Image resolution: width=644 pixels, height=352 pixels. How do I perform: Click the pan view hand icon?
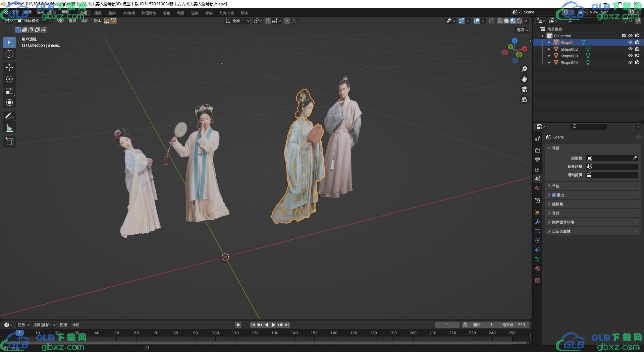point(524,79)
